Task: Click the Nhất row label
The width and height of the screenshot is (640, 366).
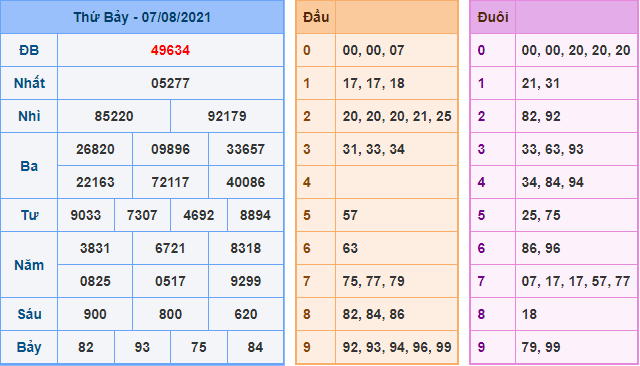Action: [29, 83]
